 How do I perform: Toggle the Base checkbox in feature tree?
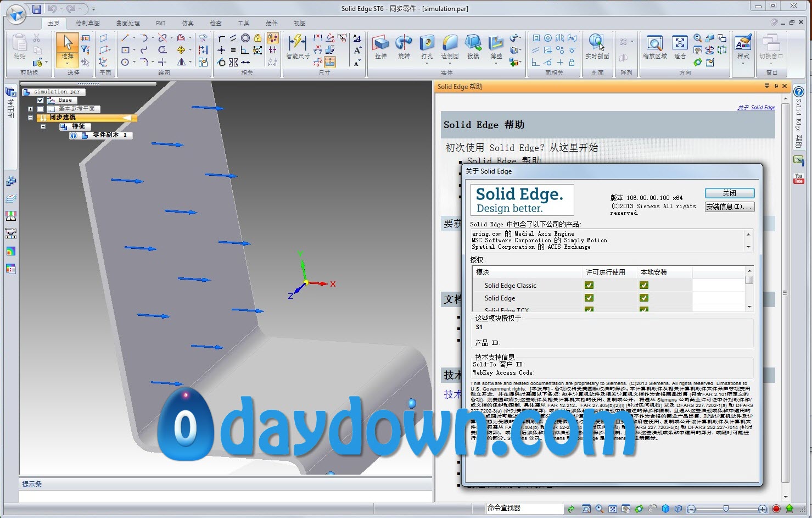click(40, 101)
